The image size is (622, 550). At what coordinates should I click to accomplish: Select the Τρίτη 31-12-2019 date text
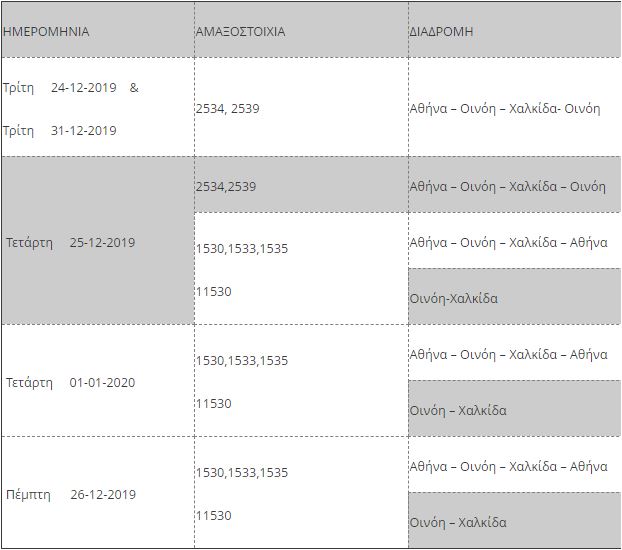[60, 130]
